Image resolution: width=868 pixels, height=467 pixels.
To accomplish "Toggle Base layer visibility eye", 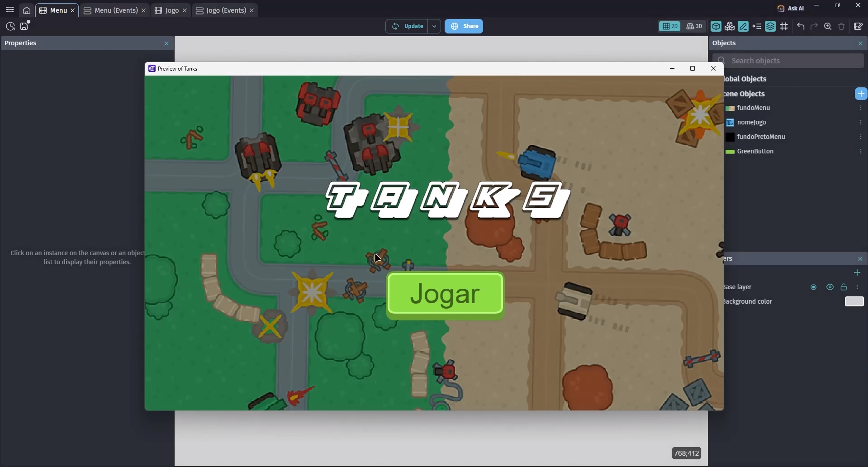I will pyautogui.click(x=830, y=287).
